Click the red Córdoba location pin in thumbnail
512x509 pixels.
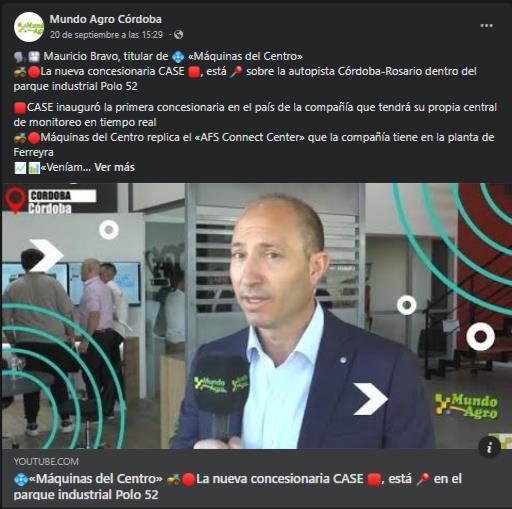(x=16, y=199)
